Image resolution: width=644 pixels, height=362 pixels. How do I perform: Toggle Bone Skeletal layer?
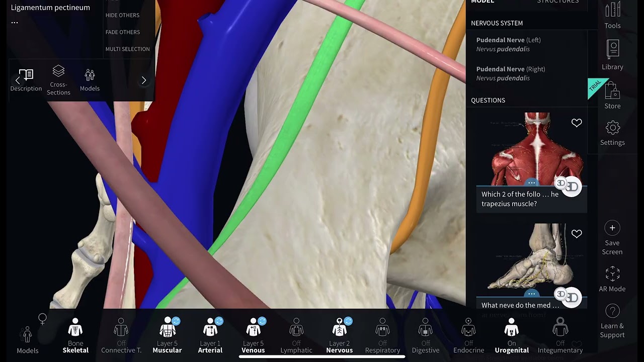coord(75,335)
